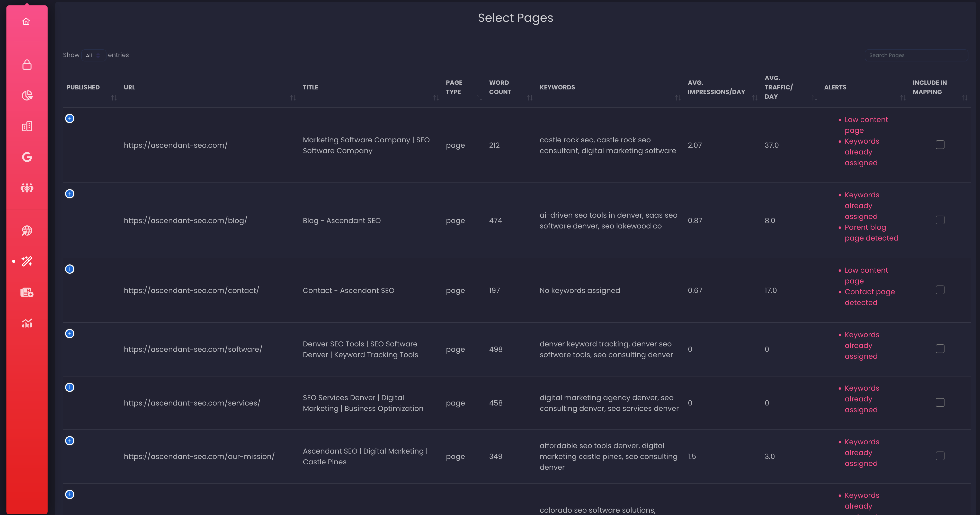Open the globe icon in the sidebar
The width and height of the screenshot is (980, 515).
tap(27, 231)
